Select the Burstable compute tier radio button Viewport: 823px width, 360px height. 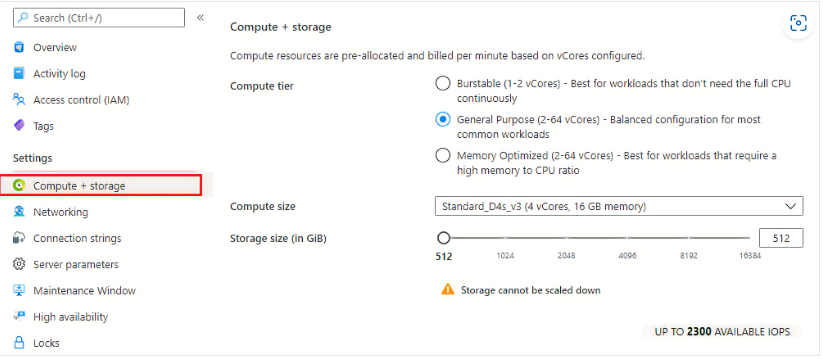coord(443,83)
